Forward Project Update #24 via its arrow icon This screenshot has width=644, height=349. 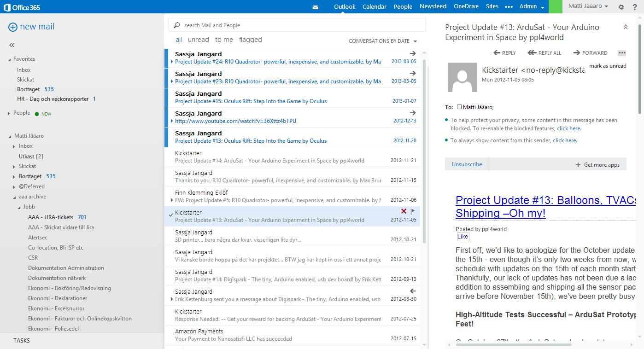point(412,53)
